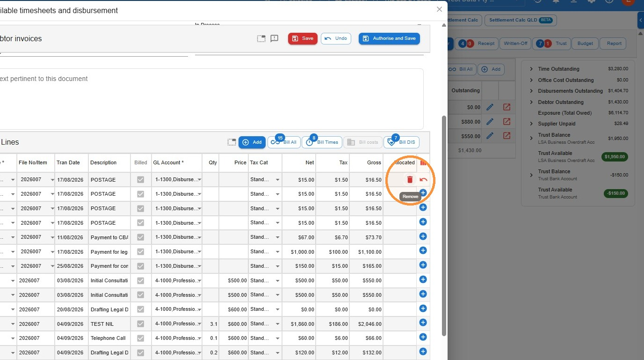Toggle Billed checkbox on Drafting Legal D $120.00 row
The height and width of the screenshot is (360, 644).
coord(140,353)
